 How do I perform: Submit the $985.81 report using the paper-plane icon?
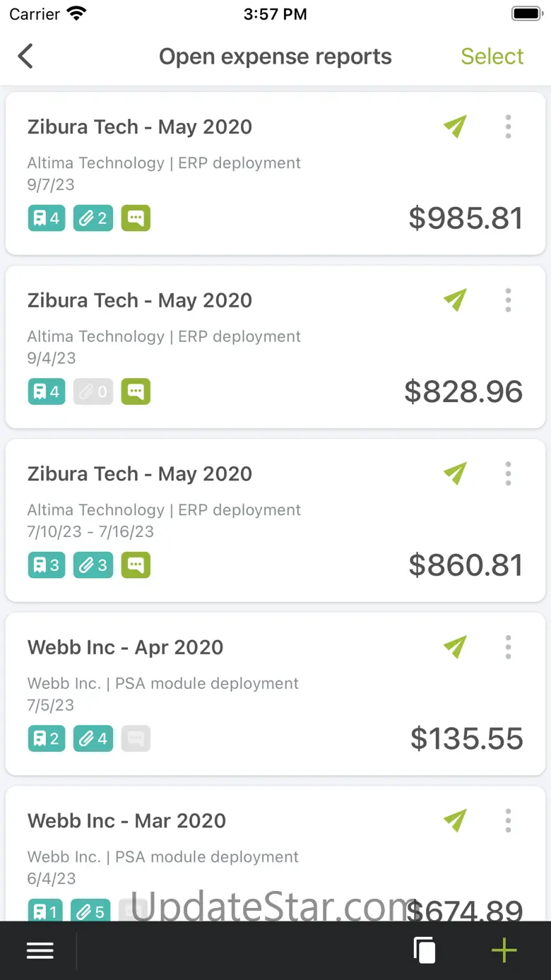tap(456, 126)
